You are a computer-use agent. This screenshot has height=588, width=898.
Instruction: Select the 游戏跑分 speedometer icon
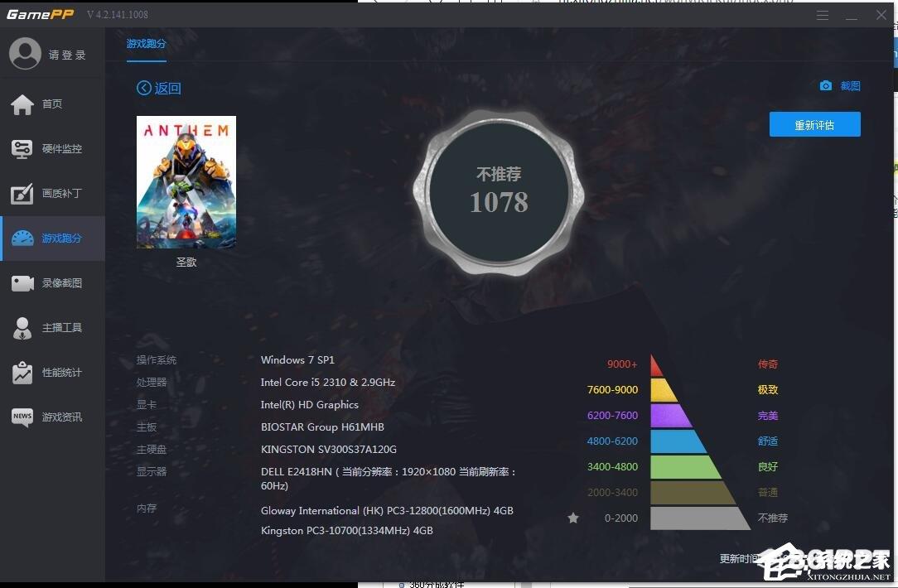[22, 239]
